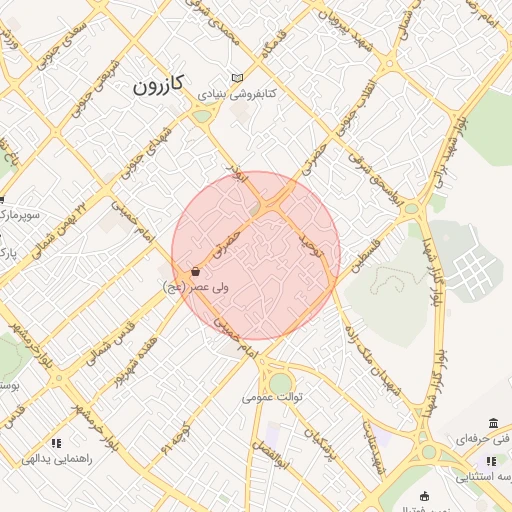
Task: Select the کازرون city name label
Action: tap(158, 85)
